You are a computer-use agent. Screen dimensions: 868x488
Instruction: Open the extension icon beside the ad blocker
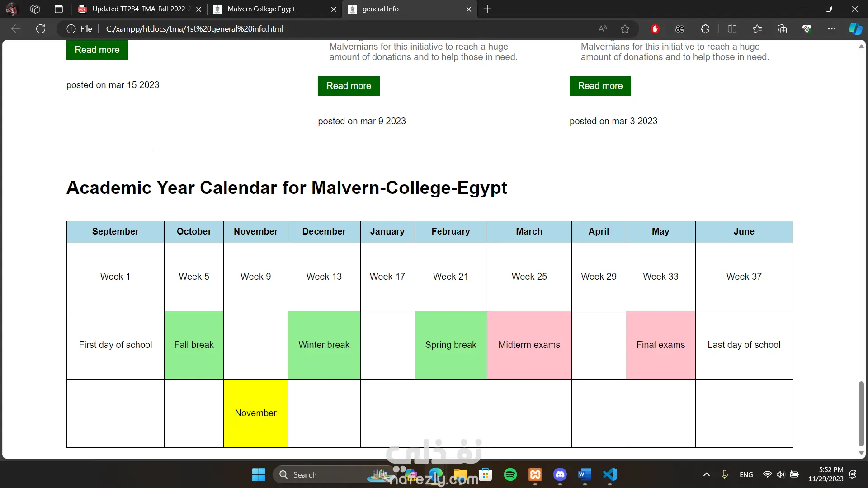coord(680,29)
